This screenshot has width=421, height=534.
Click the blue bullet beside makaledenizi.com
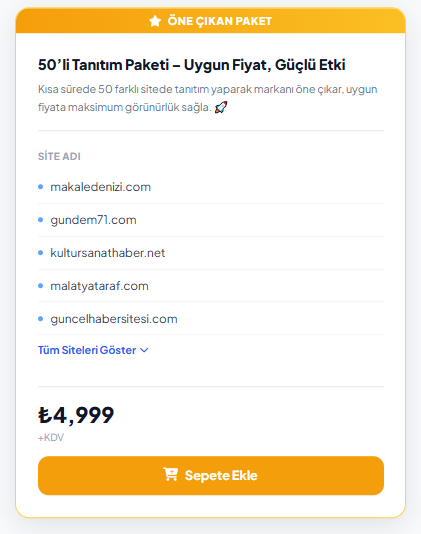click(x=41, y=187)
